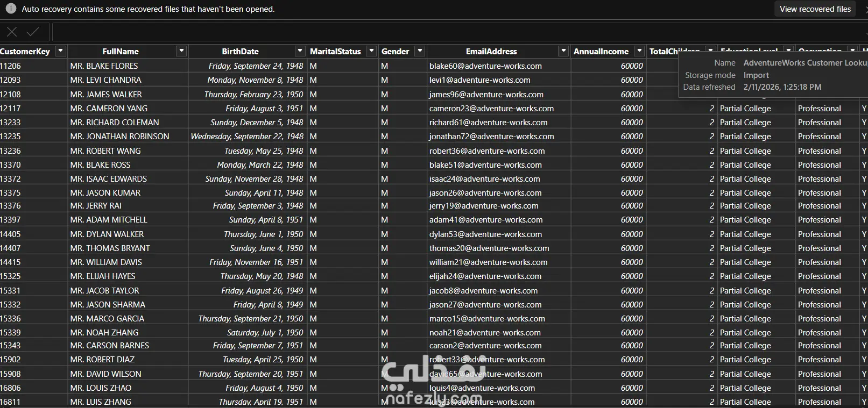Click email william21@adventure-works.com
Image resolution: width=868 pixels, height=408 pixels.
pos(488,262)
